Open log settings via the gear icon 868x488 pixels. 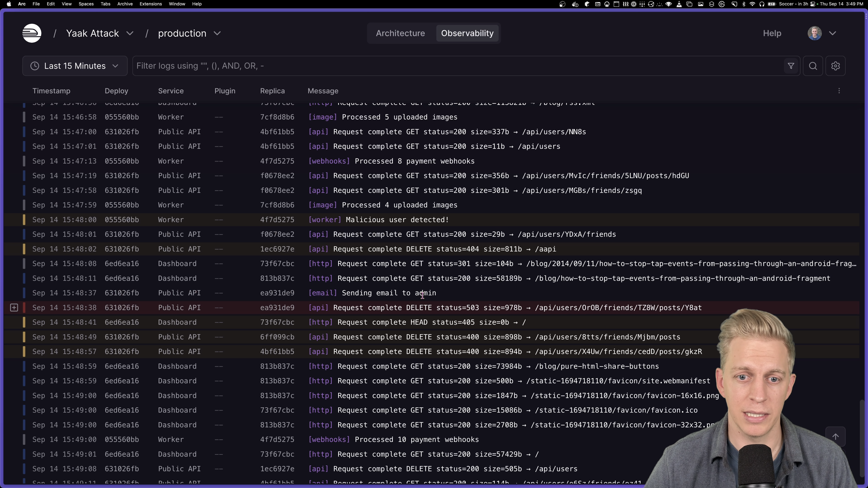point(836,66)
